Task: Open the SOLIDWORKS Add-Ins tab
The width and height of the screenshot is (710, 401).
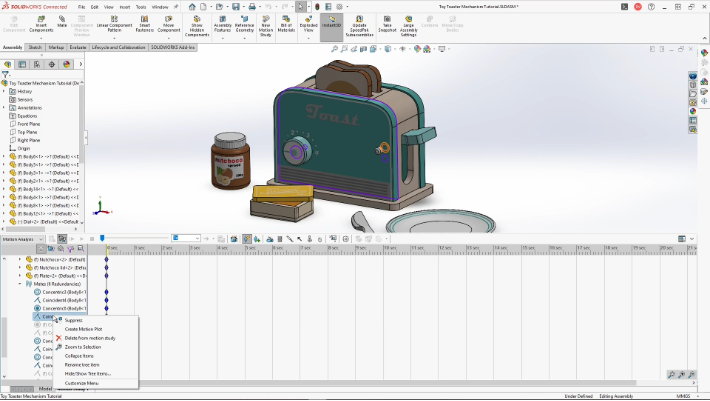Action: pos(173,47)
